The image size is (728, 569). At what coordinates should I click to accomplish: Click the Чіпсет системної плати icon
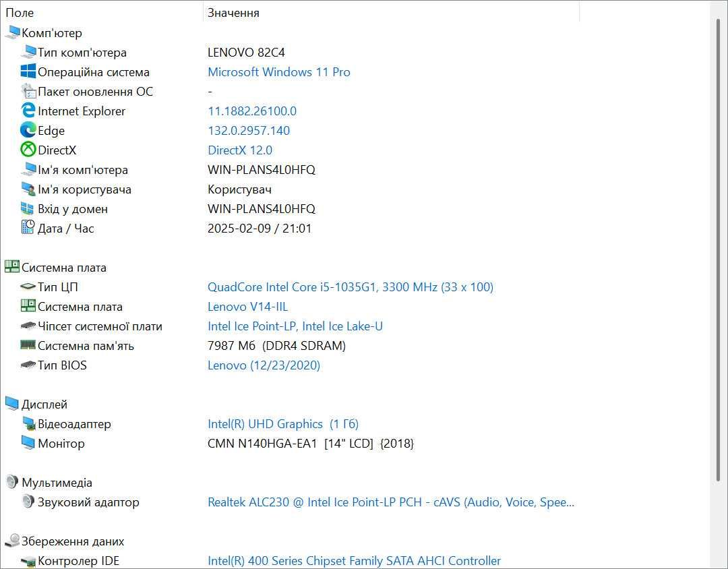point(28,326)
